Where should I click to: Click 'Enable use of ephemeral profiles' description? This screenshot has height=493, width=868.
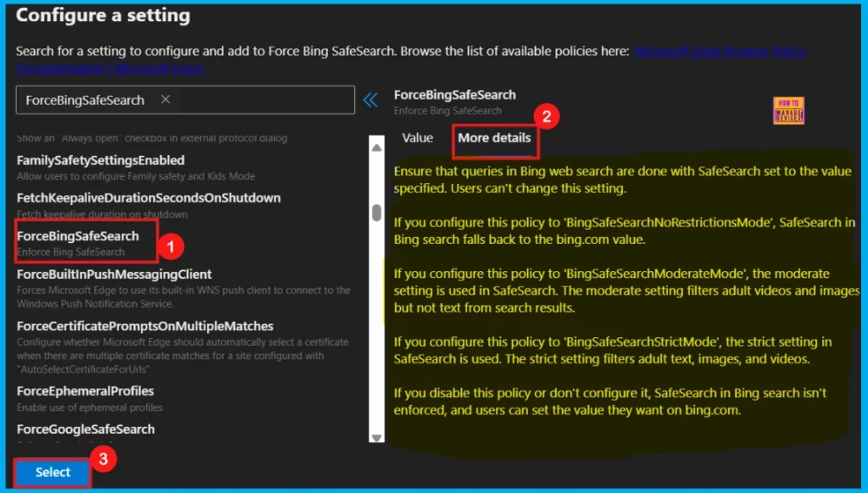point(90,407)
